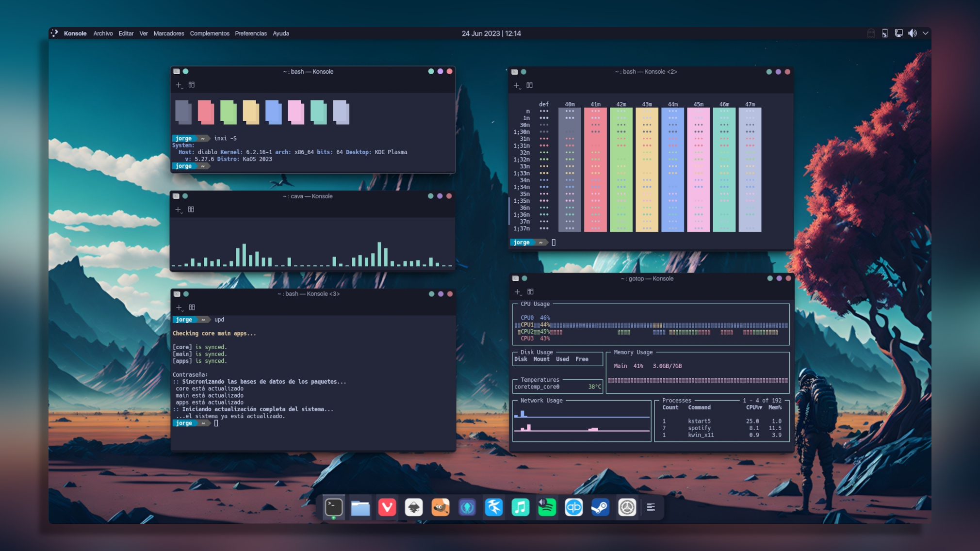The height and width of the screenshot is (551, 980).
Task: Launch Inkscape from the dock
Action: tap(414, 507)
